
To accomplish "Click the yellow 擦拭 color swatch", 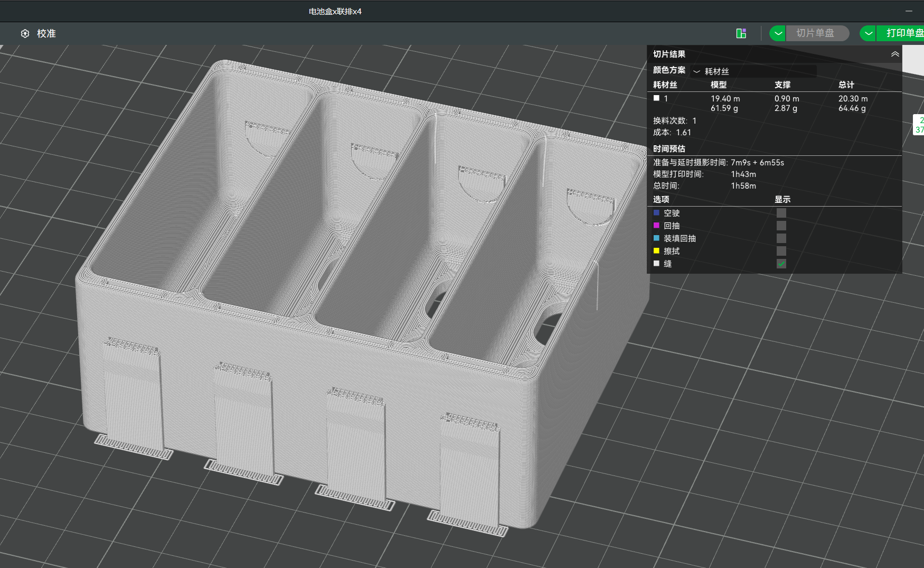I will 656,250.
